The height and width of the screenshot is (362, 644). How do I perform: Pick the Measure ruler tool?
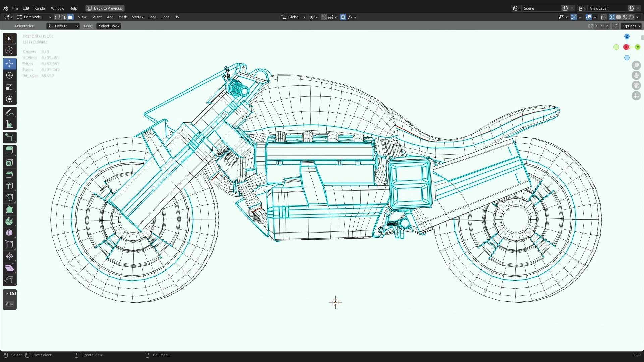point(9,125)
